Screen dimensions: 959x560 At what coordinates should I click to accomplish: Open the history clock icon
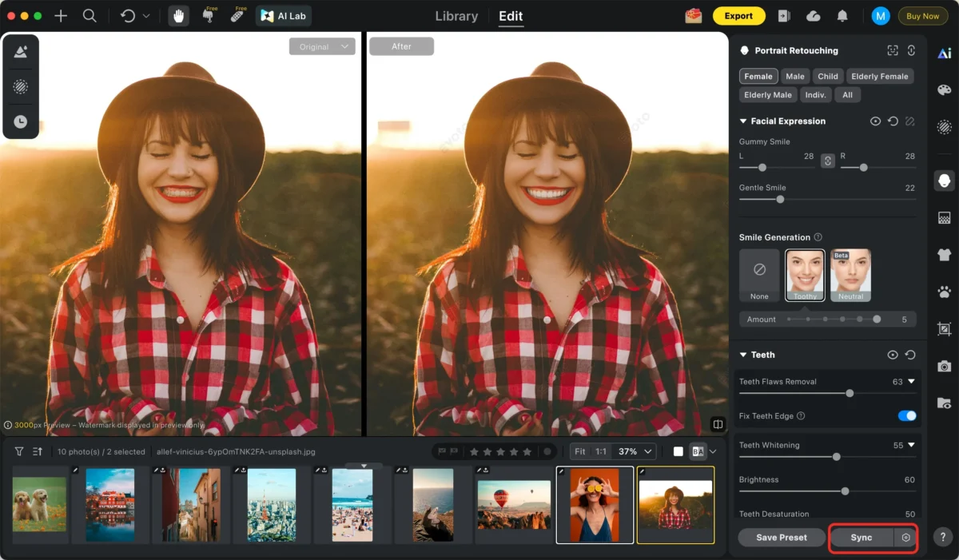[21, 121]
